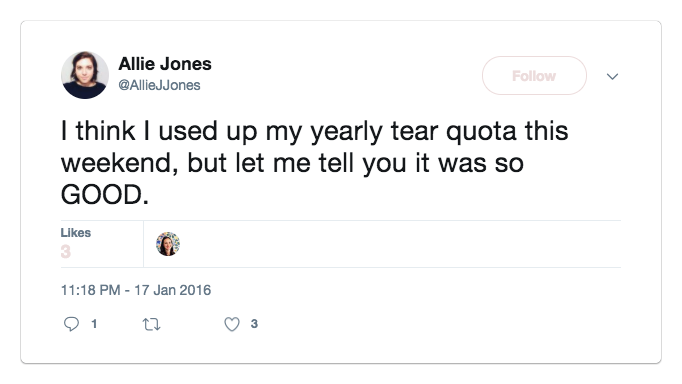Click the reply count number 1

tap(94, 324)
